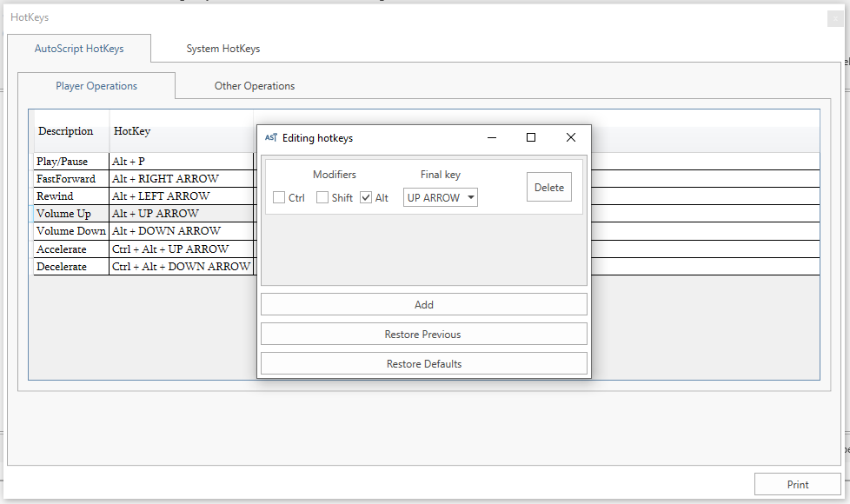
Task: Select the Volume Up row description
Action: coord(71,214)
